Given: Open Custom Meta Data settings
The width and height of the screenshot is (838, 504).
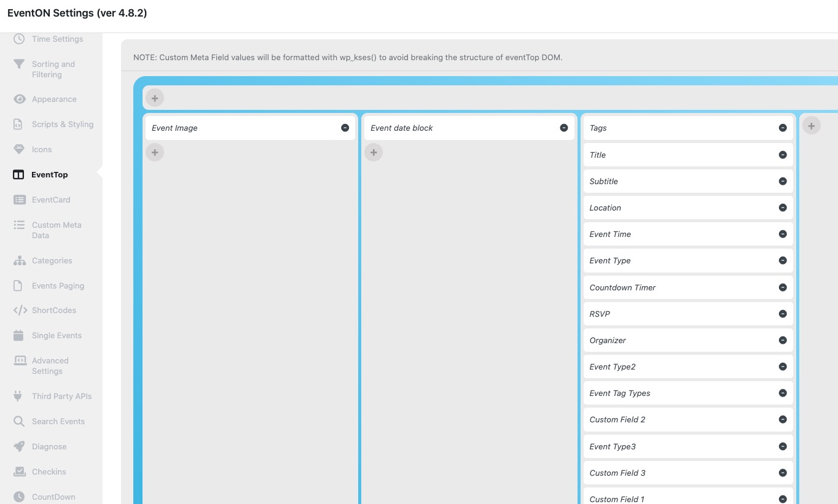Looking at the screenshot, I should click(57, 230).
